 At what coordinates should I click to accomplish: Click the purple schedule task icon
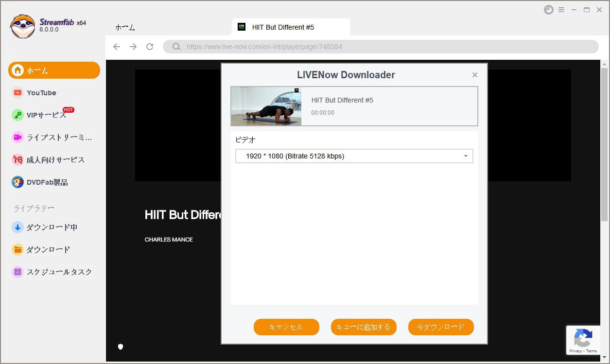18,272
